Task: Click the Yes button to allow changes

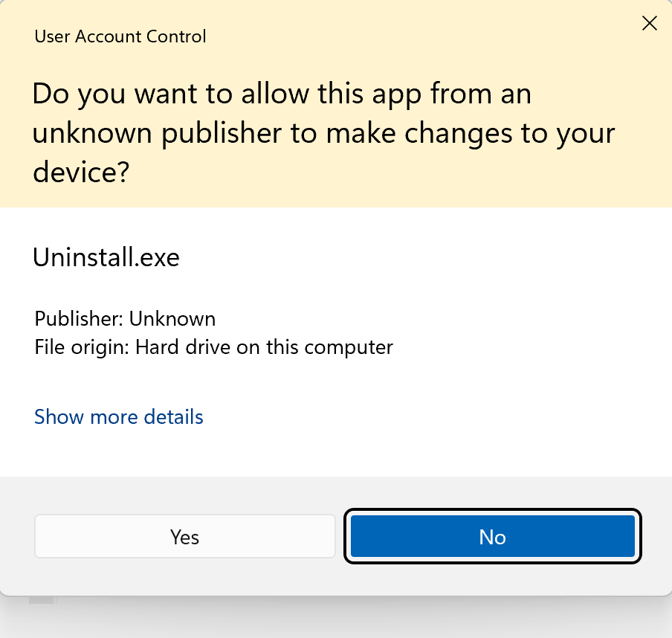Action: [x=184, y=536]
